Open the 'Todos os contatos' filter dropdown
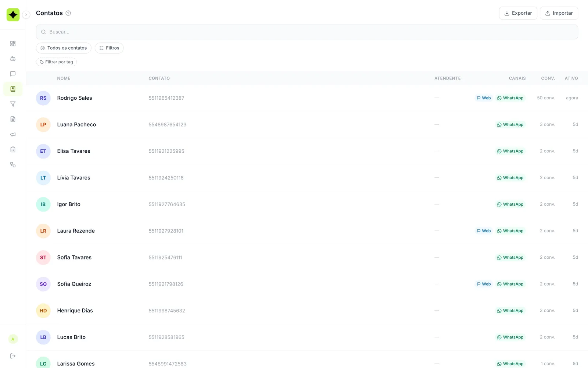 [x=64, y=48]
